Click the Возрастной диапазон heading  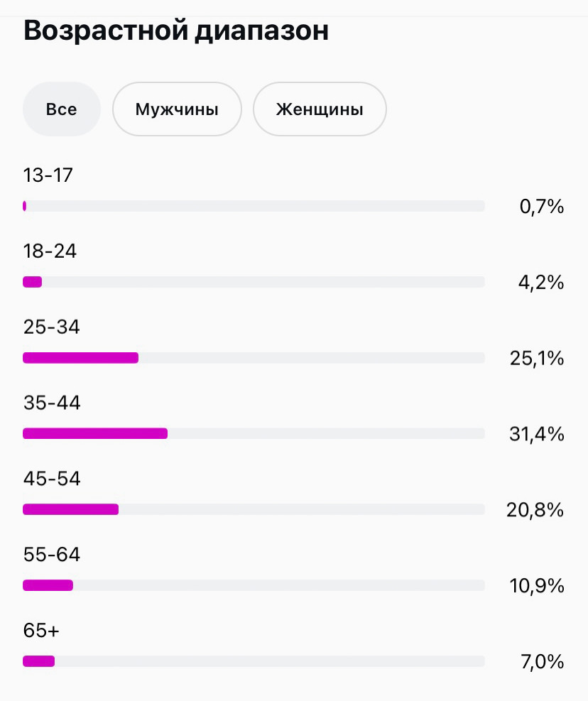pos(176,30)
